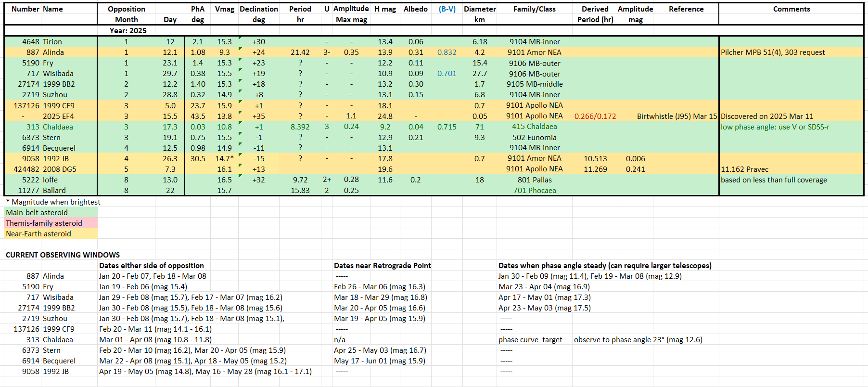Select the 'Becquerel' name in the main table

point(59,148)
